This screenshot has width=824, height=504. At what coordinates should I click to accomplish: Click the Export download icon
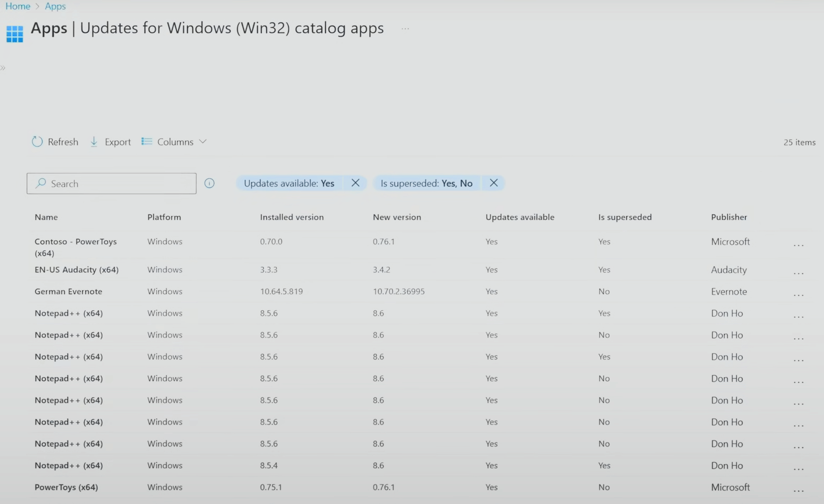(x=94, y=142)
